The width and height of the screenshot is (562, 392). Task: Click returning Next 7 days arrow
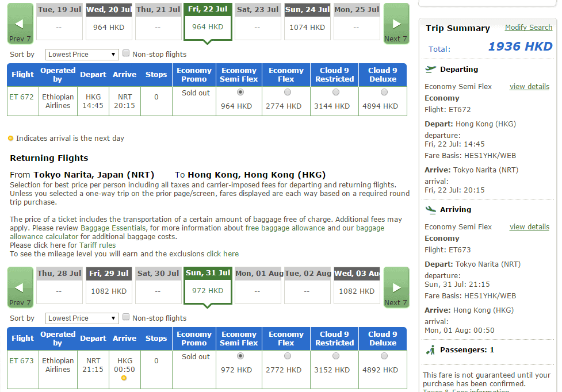point(396,287)
